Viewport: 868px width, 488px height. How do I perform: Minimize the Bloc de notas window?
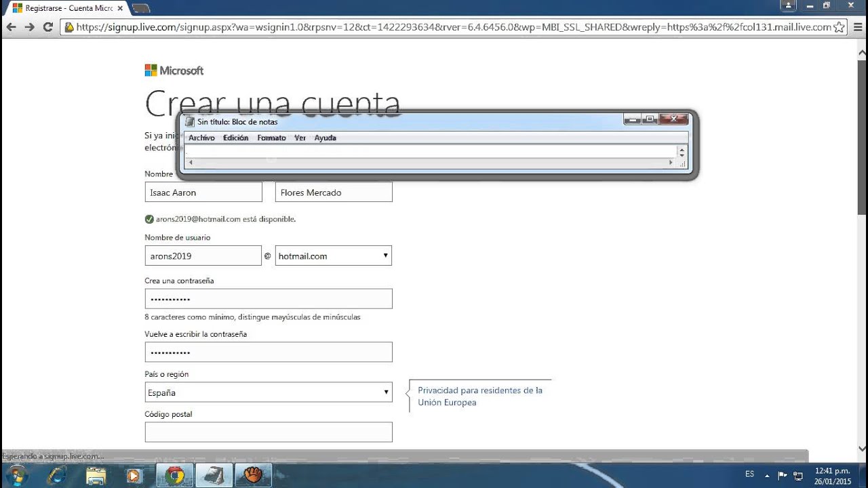(632, 120)
